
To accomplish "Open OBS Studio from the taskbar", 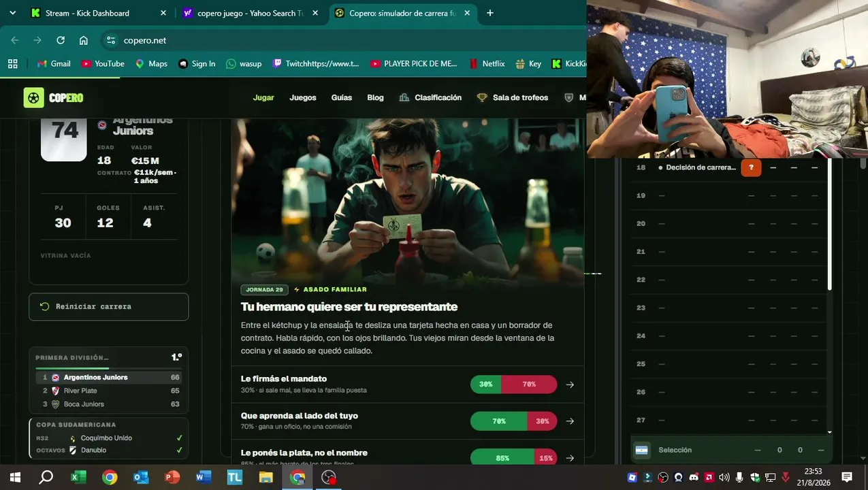I will pos(329,477).
